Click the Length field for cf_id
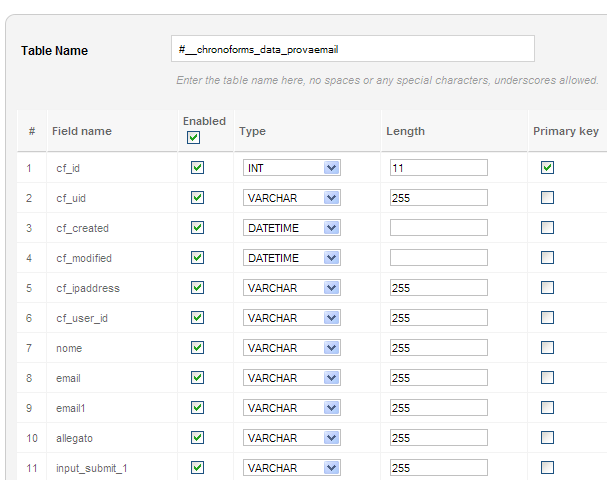The width and height of the screenshot is (607, 480). point(438,168)
